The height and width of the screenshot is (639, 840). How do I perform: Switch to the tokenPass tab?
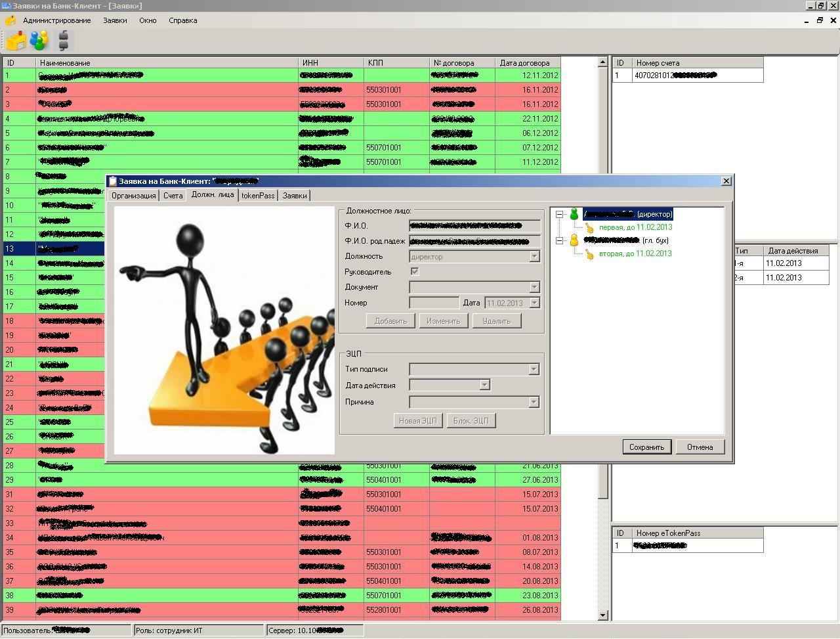click(x=258, y=196)
